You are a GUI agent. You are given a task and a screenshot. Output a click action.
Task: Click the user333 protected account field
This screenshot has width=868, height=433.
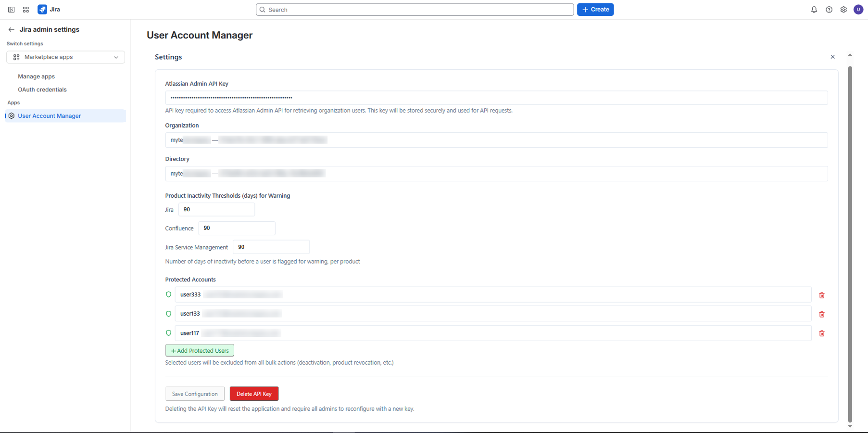[493, 294]
